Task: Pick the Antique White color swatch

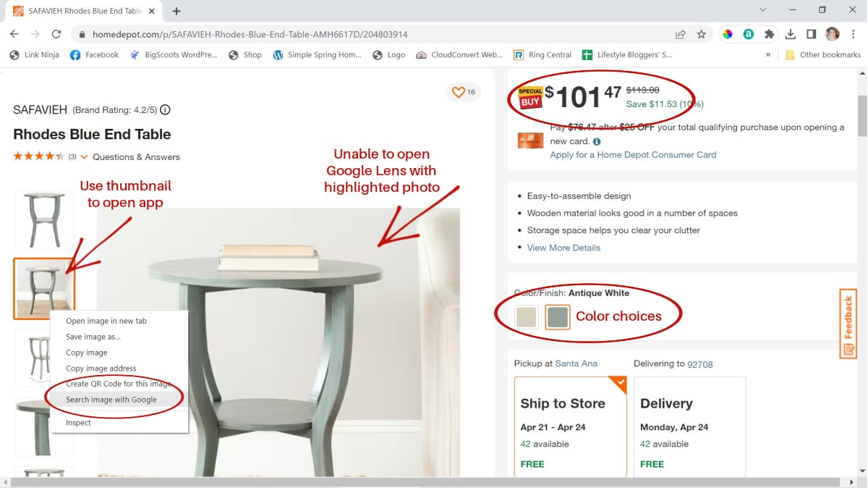Action: [x=527, y=317]
